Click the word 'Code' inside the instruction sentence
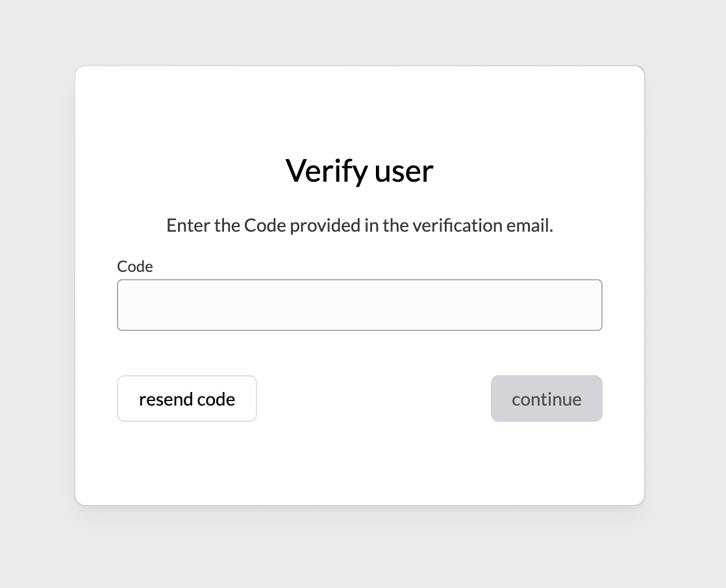Image resolution: width=726 pixels, height=588 pixels. tap(264, 226)
